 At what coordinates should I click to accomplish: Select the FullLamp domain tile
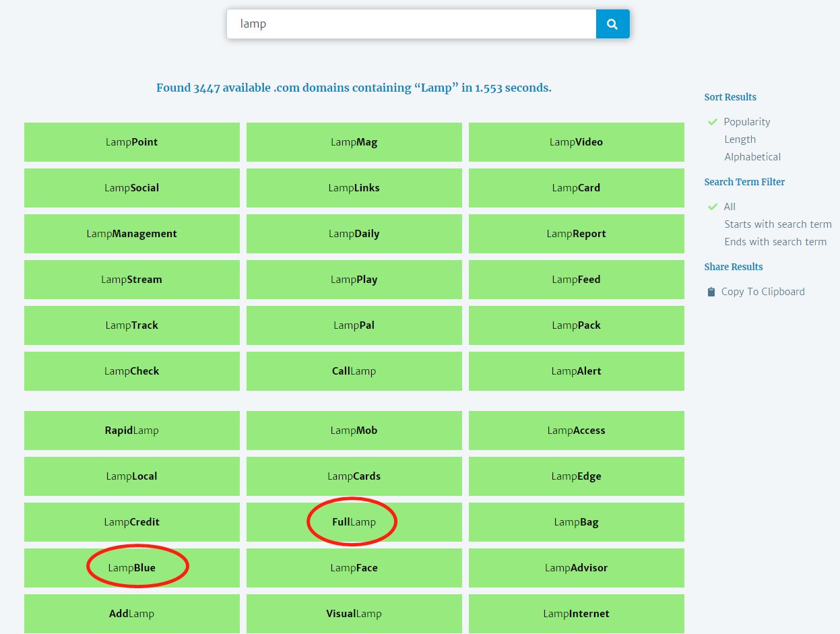point(354,522)
